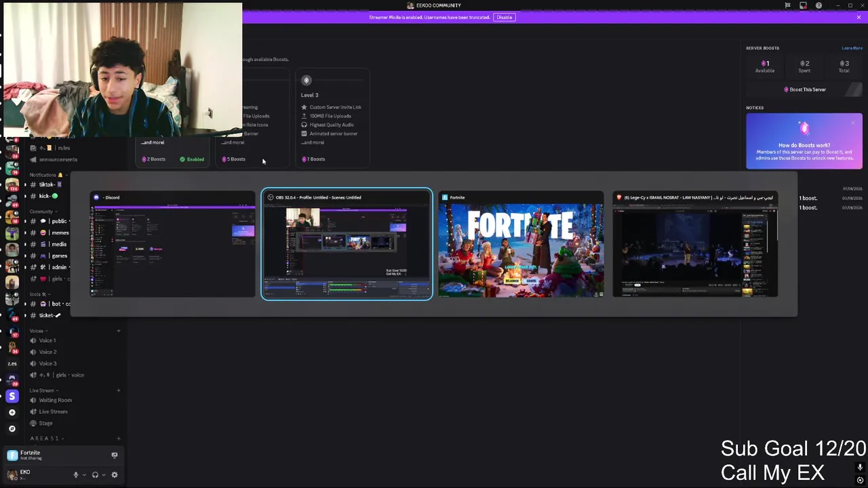Click the Available boosts count
This screenshot has height=488, width=868.
765,66
